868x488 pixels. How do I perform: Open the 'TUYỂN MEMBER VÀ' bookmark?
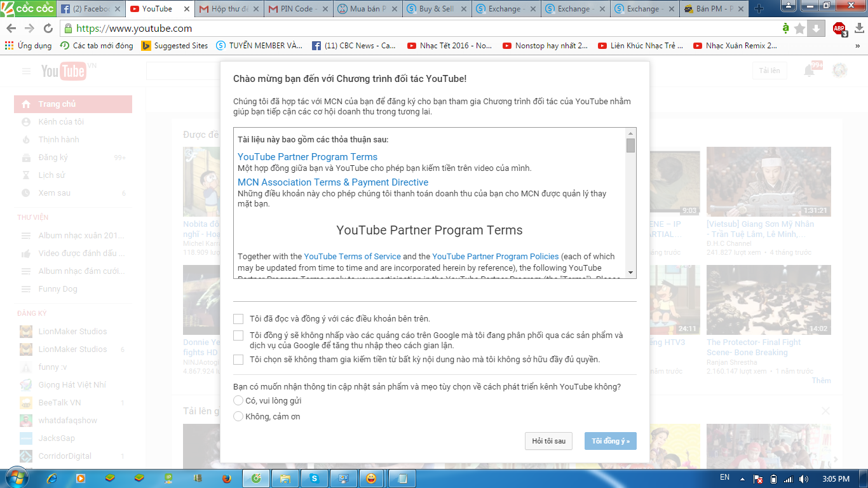259,46
